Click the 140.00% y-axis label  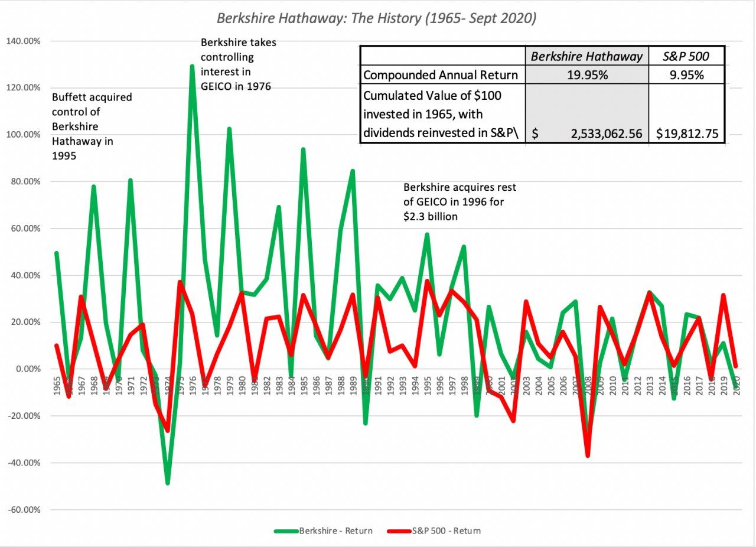(x=24, y=41)
